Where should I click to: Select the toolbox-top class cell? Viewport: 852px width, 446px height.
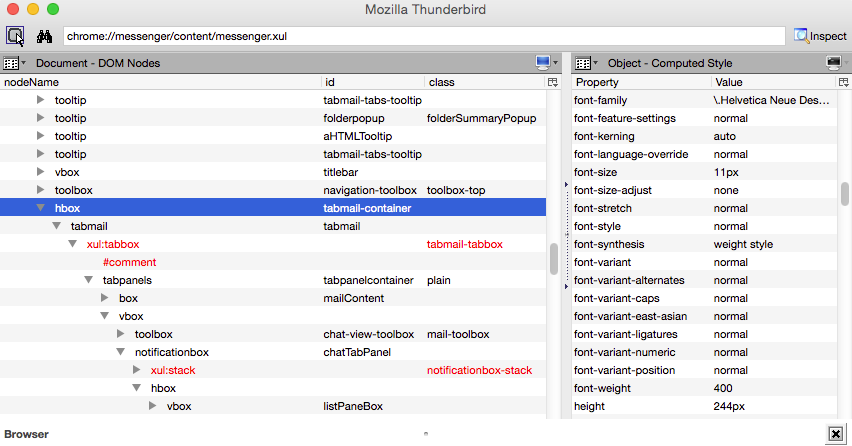(456, 190)
